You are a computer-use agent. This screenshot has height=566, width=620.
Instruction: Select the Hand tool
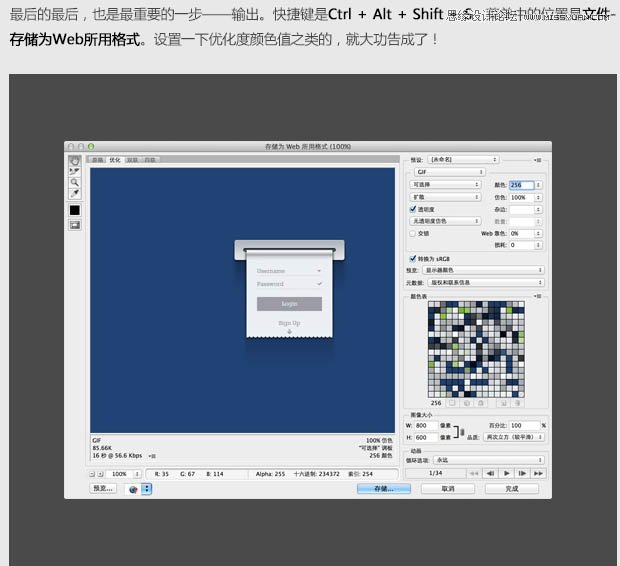coord(75,161)
